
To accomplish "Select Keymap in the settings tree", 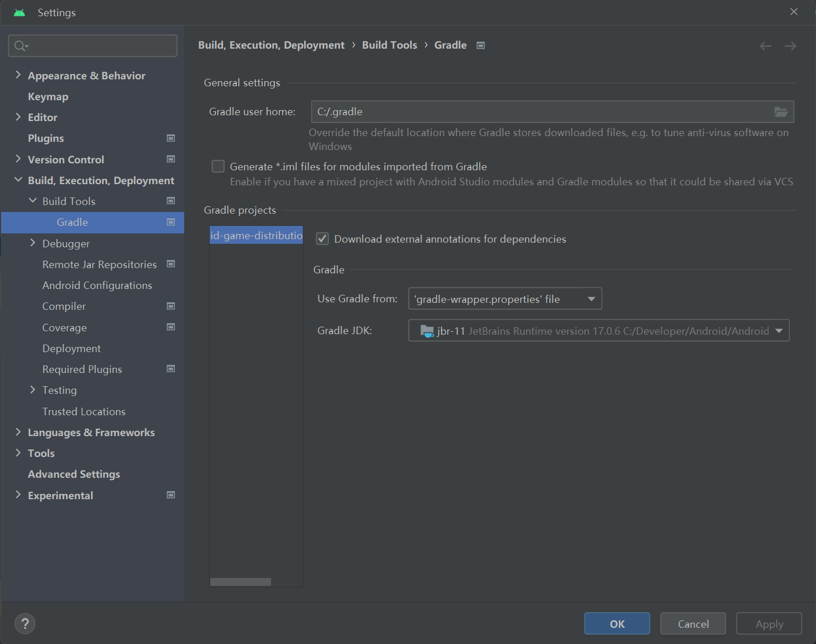I will pyautogui.click(x=48, y=97).
